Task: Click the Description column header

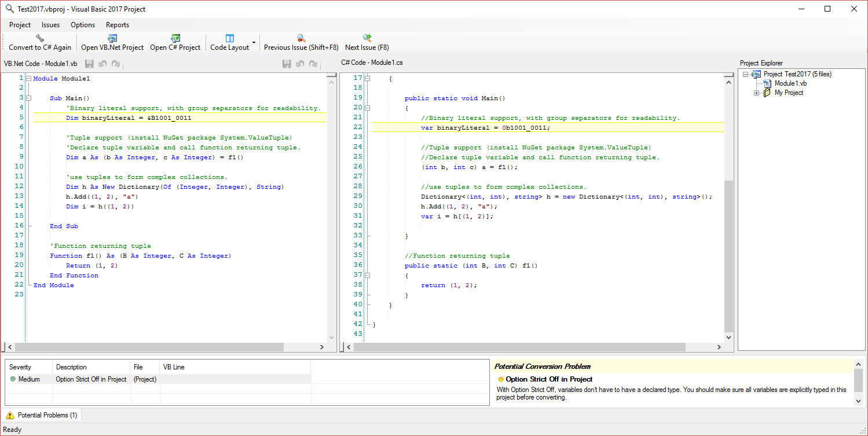Action: (91, 367)
